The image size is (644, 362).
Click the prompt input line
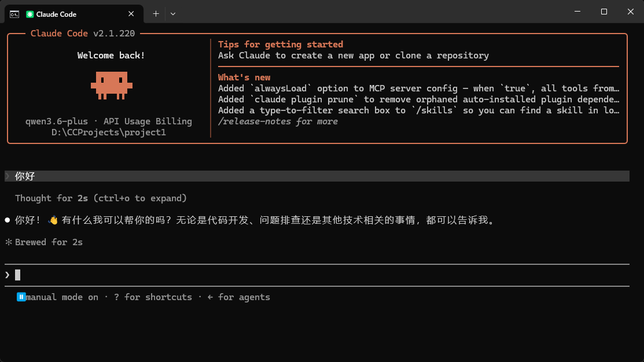tap(317, 275)
